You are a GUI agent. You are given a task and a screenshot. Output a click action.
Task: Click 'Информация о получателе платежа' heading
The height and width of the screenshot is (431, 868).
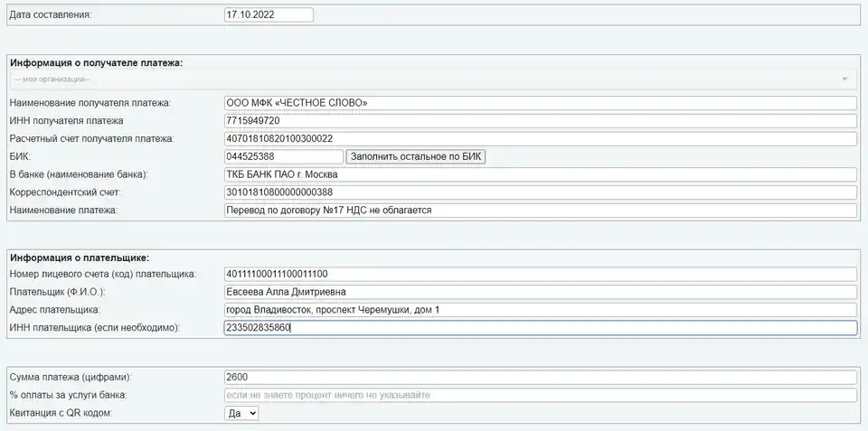tap(96, 63)
